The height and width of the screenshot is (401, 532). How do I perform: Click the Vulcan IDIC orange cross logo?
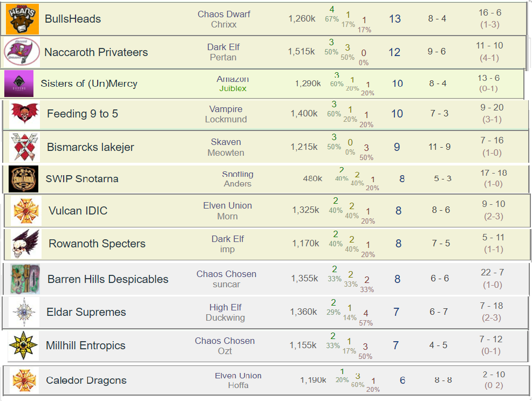[x=26, y=211]
